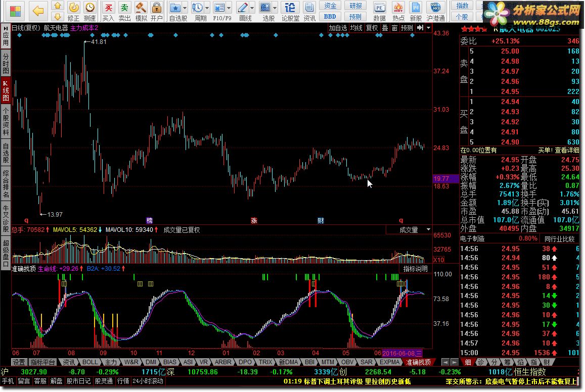
Task: Open the 数据 PE data icon
Action: (x=379, y=12)
